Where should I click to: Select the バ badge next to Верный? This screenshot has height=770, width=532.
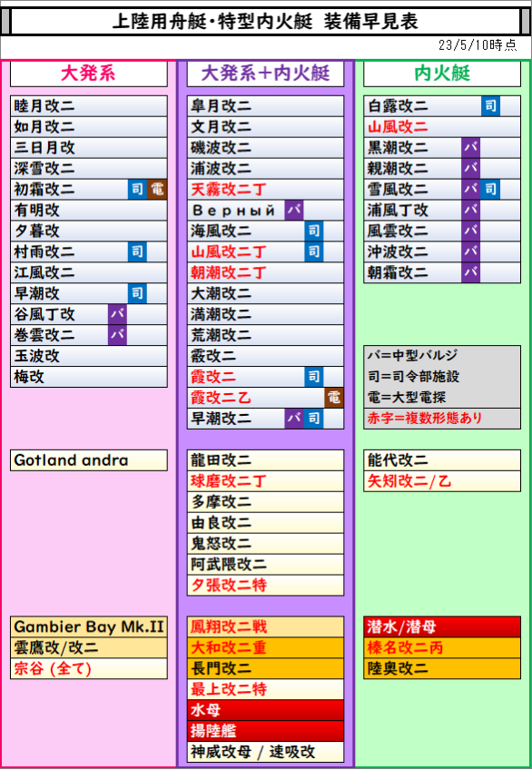(294, 210)
